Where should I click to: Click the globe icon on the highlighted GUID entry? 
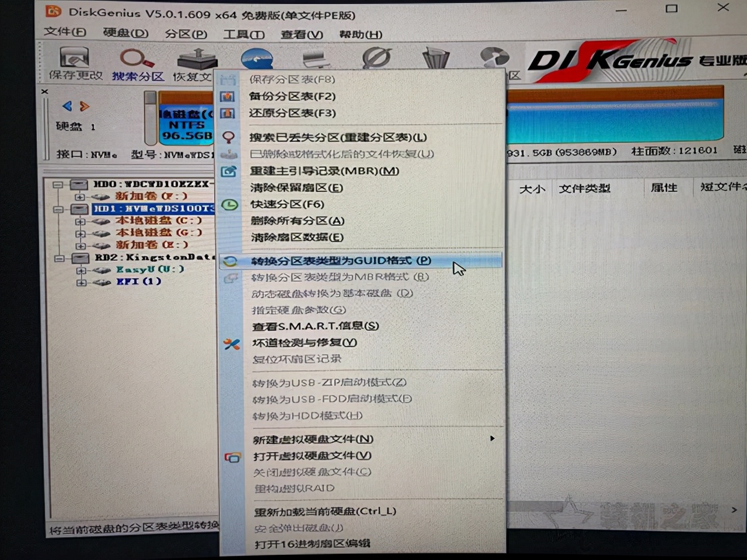pos(230,261)
